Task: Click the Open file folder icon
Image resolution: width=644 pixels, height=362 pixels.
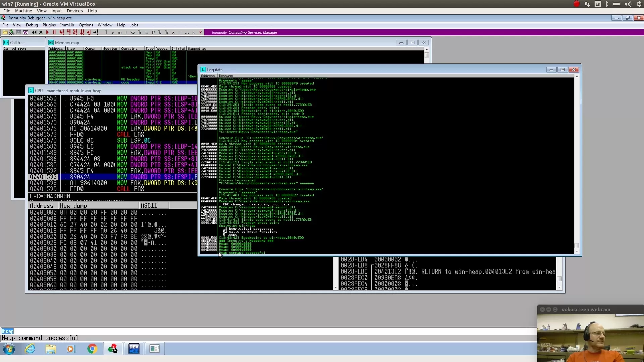Action: pyautogui.click(x=5, y=32)
